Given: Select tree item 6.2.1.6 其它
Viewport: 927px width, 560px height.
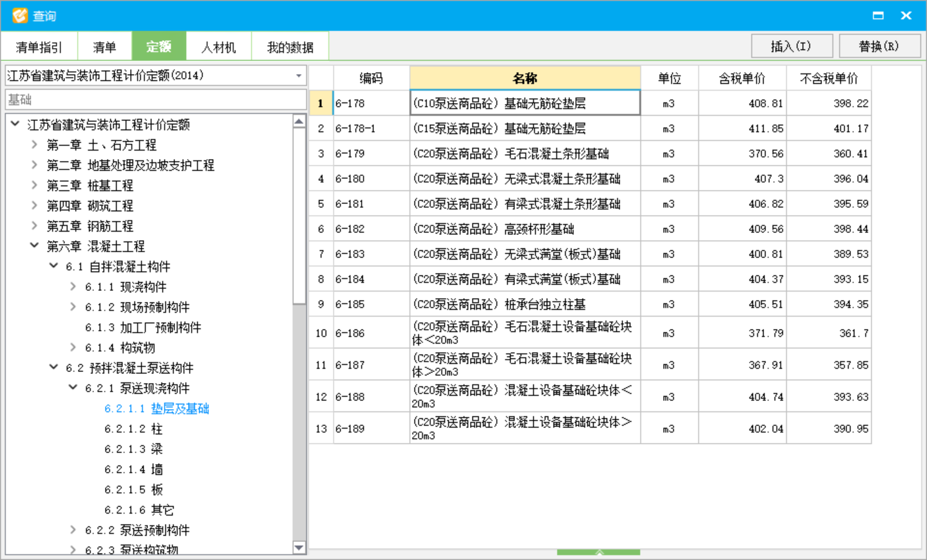Looking at the screenshot, I should coord(139,510).
